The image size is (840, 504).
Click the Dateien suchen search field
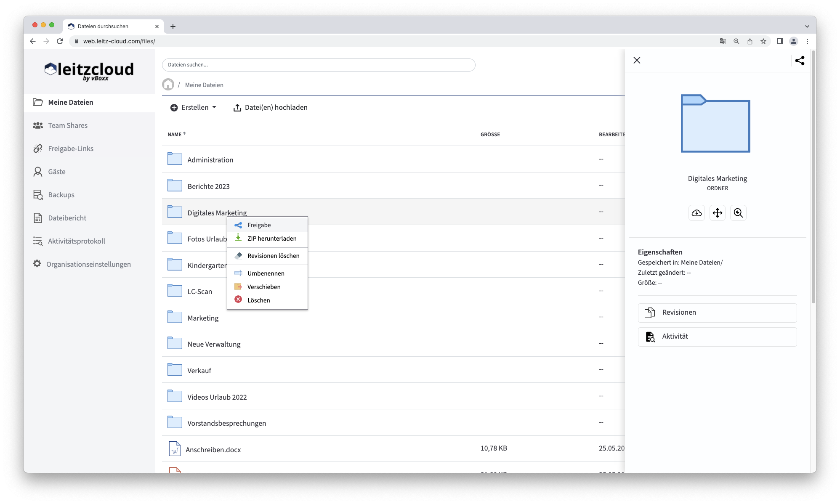point(318,65)
